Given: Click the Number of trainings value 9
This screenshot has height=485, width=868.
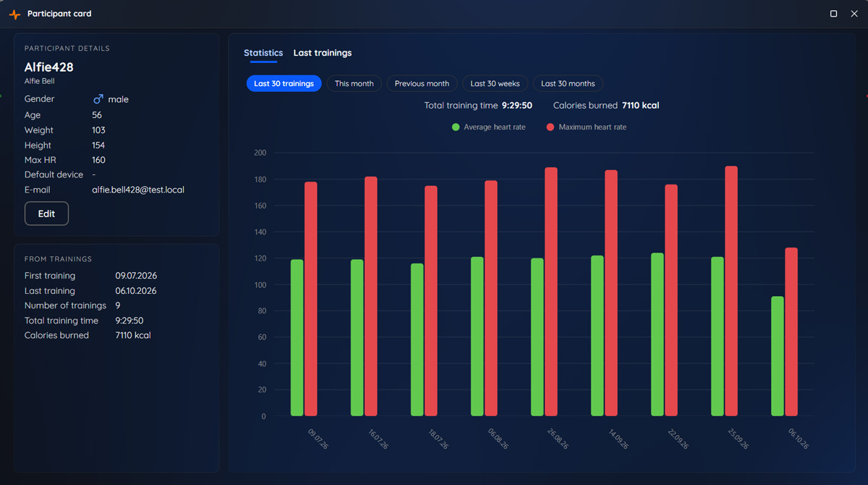Looking at the screenshot, I should click(x=118, y=305).
